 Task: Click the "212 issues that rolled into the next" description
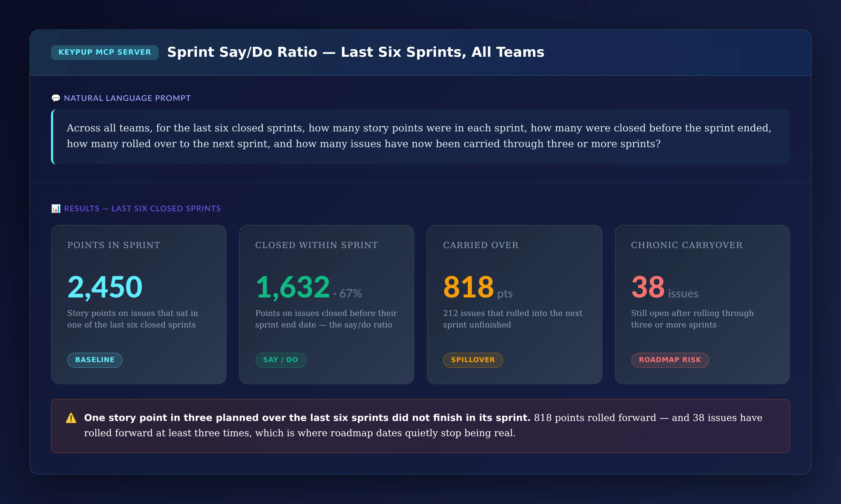coord(513,319)
